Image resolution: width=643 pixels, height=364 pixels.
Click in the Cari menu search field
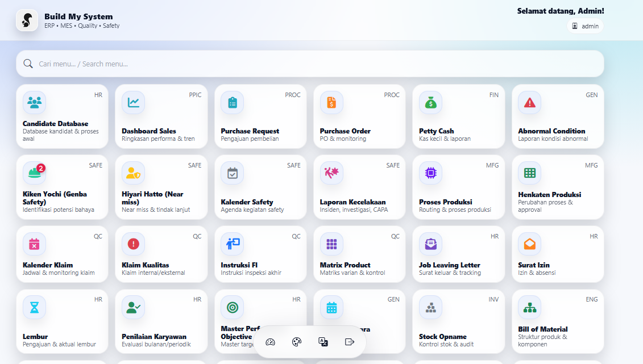310,64
